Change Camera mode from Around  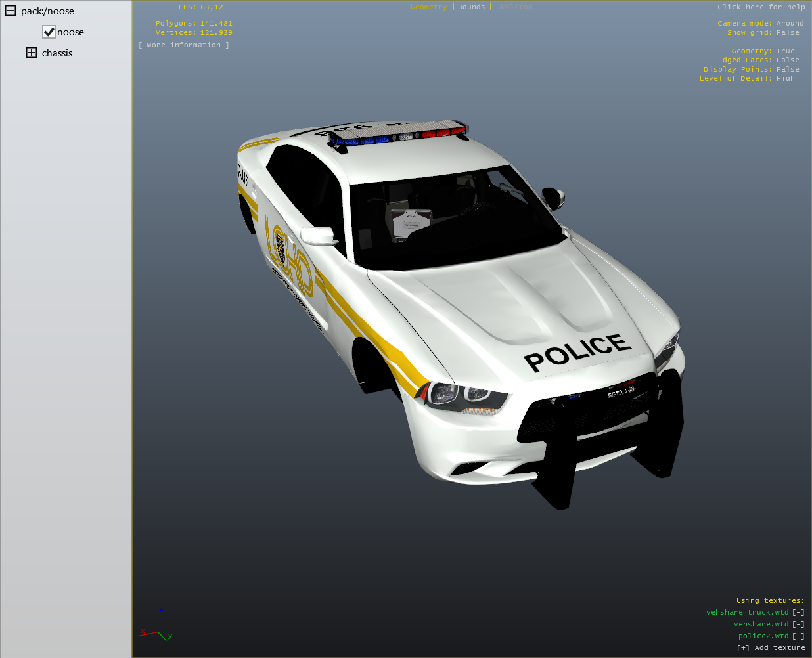tap(790, 24)
